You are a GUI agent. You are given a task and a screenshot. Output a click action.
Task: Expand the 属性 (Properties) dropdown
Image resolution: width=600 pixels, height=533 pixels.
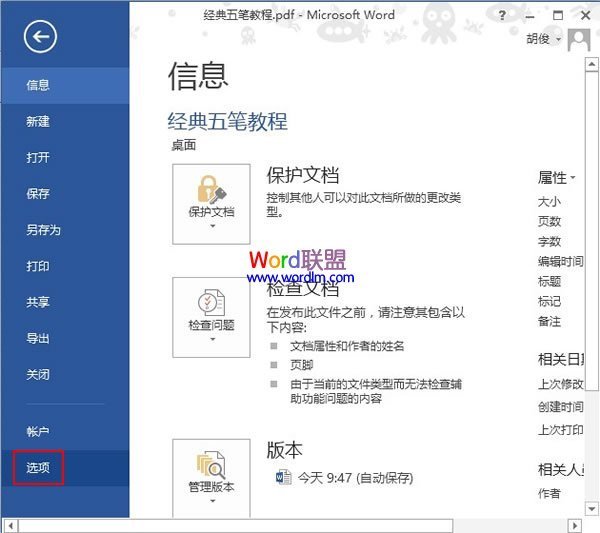point(557,177)
